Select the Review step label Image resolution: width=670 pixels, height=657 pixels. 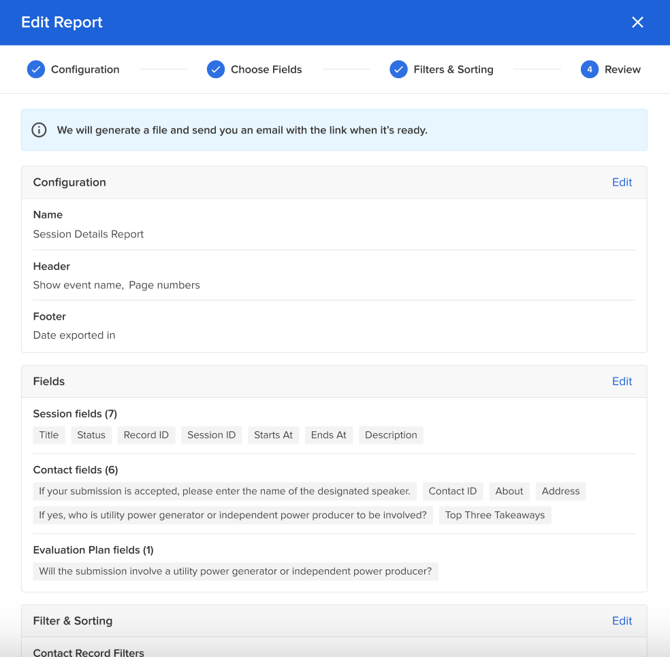622,69
